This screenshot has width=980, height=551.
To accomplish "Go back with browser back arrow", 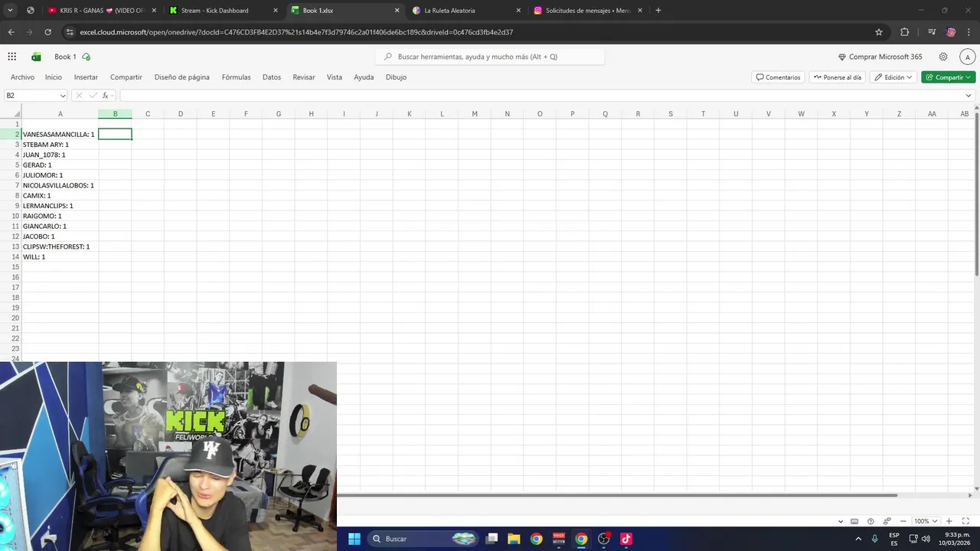I will [11, 32].
